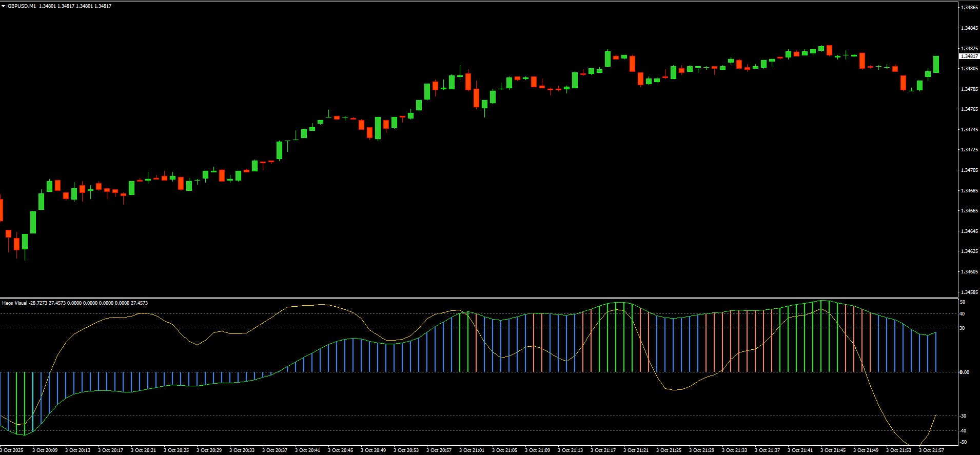Click the 3 Oct 21:29 time label

tap(701, 450)
